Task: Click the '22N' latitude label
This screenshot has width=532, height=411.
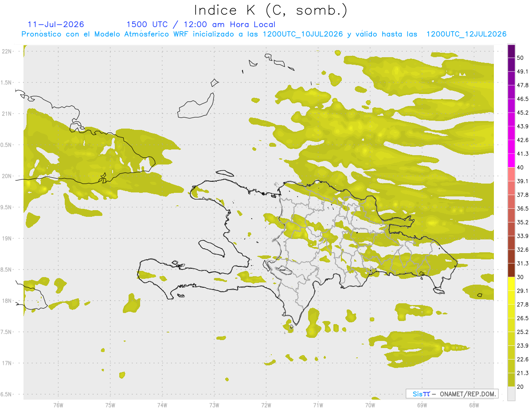Action: tap(7, 51)
